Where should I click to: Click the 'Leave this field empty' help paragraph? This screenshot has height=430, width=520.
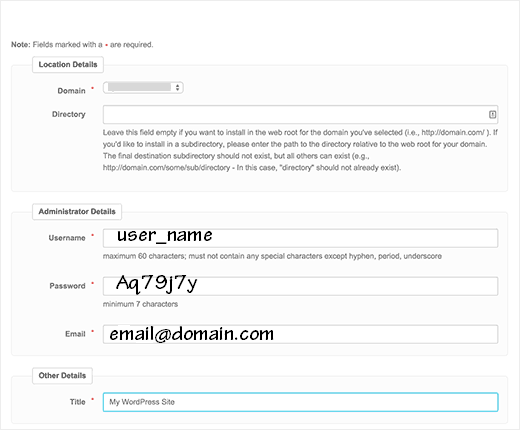click(300, 150)
